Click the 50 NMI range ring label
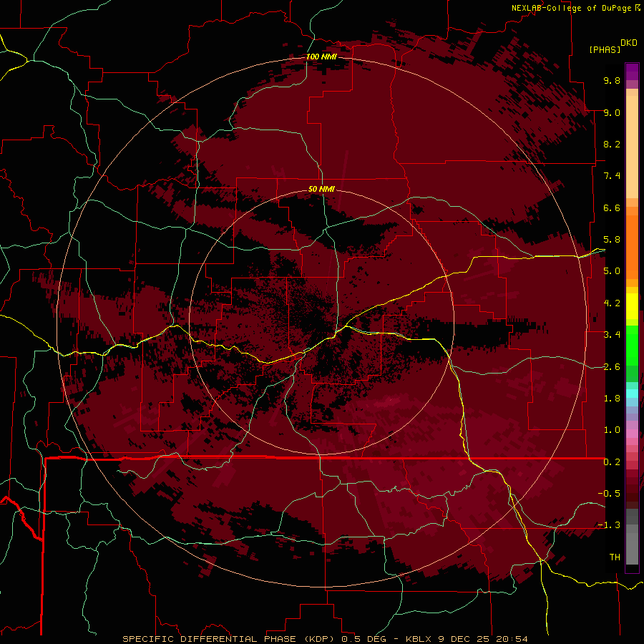The height and width of the screenshot is (644, 644). (321, 189)
